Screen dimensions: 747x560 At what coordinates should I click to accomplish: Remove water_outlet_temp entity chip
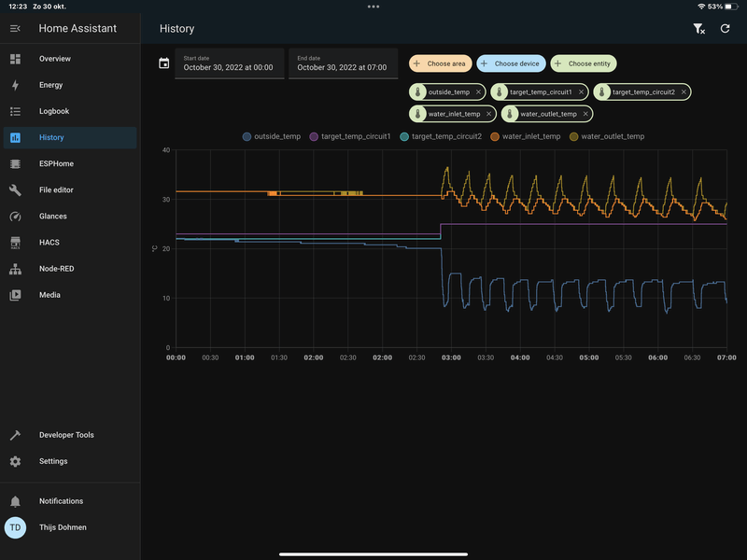point(585,114)
